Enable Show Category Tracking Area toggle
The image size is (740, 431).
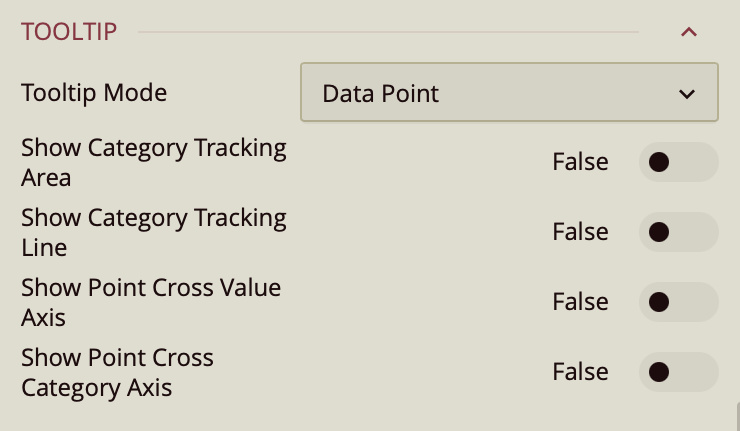tap(678, 162)
